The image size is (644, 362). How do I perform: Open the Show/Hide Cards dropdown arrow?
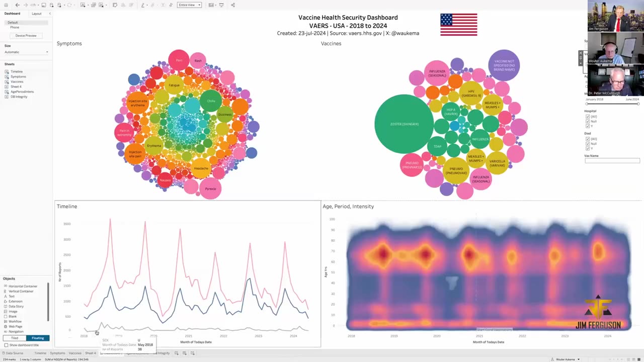(216, 6)
